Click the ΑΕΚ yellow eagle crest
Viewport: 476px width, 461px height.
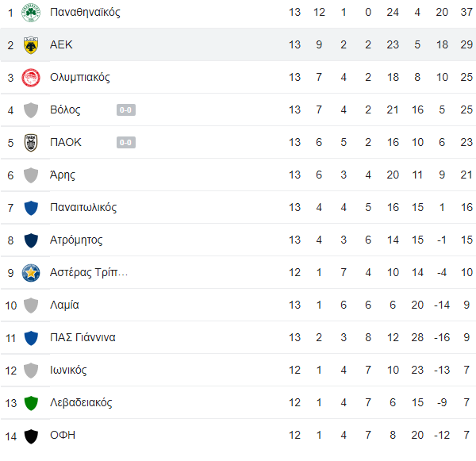pos(31,45)
